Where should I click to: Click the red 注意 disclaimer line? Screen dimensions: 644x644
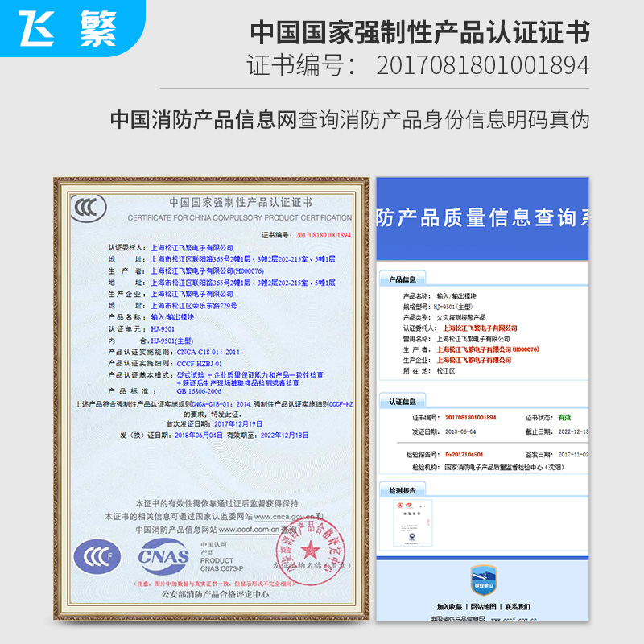pyautogui.click(x=213, y=583)
